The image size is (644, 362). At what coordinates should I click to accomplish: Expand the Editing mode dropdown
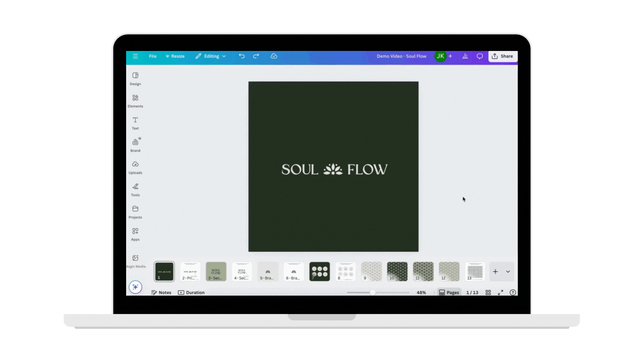pos(211,56)
